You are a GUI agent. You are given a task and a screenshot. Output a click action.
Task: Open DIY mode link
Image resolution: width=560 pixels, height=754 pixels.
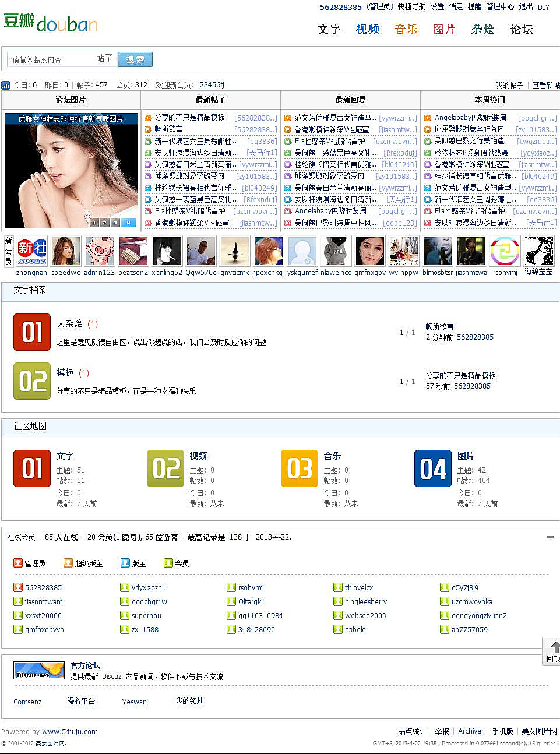[544, 7]
